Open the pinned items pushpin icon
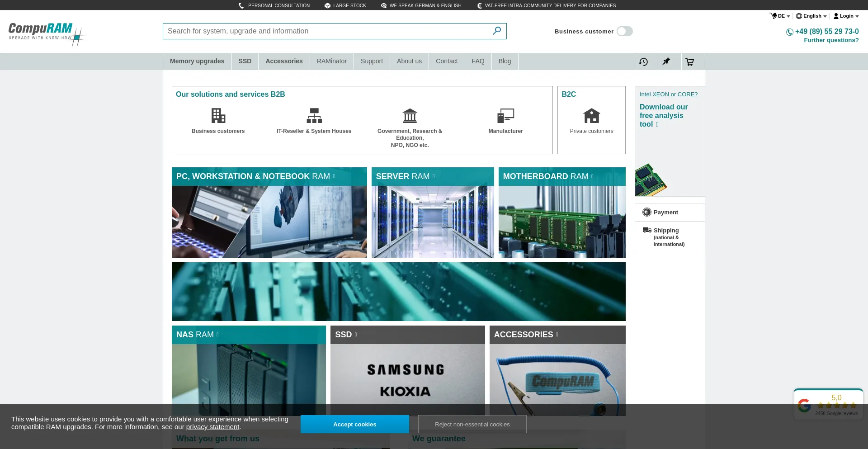Screen dimensions: 868x449 (x=666, y=61)
